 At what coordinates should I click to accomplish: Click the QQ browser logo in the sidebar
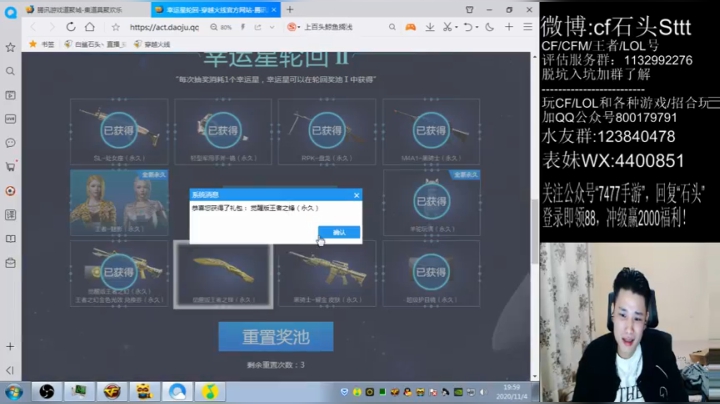[11, 12]
